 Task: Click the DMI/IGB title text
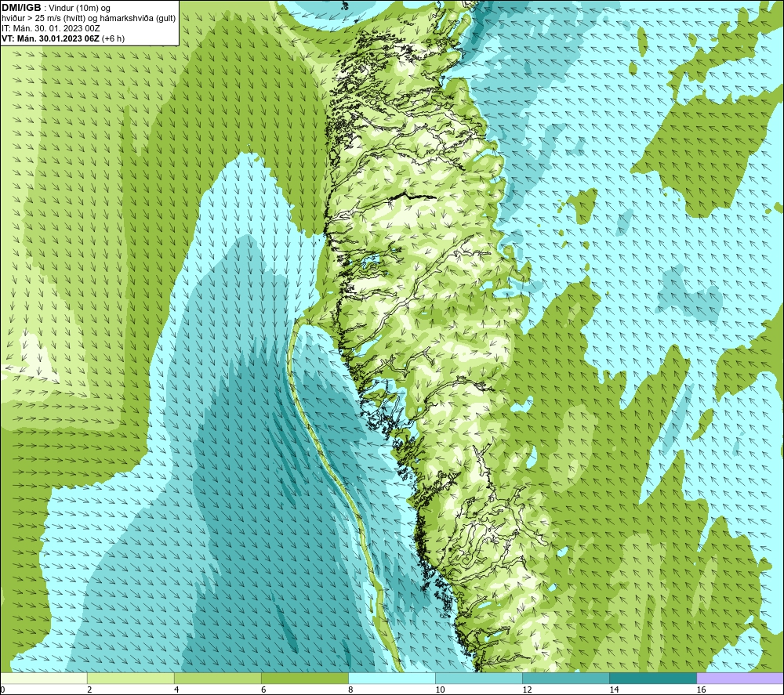point(21,8)
